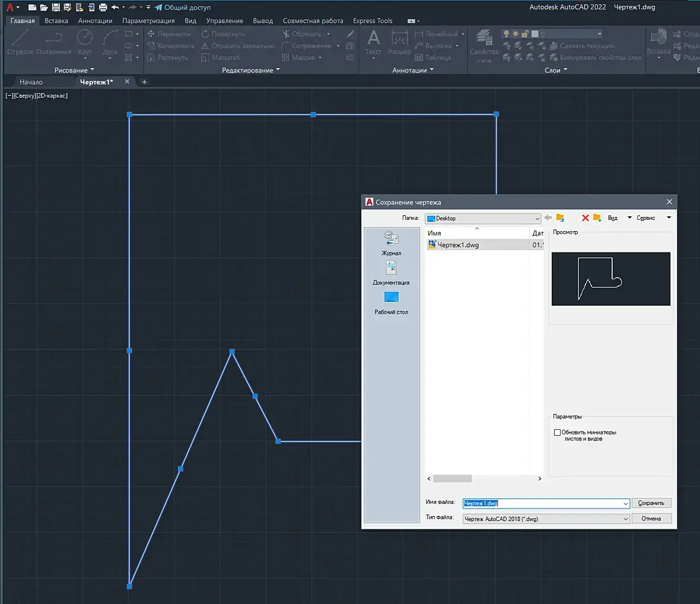
Task: Select the Рабочий стол shortcut icon
Action: [391, 298]
